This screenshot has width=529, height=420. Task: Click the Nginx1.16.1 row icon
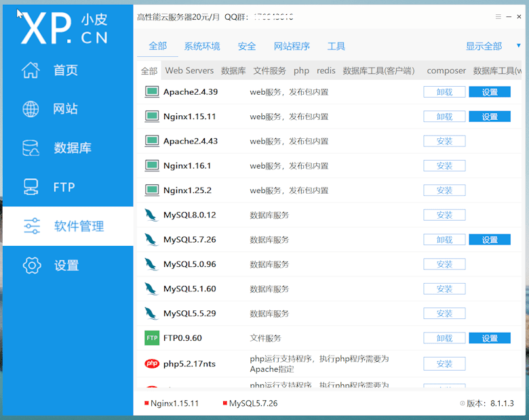click(152, 165)
